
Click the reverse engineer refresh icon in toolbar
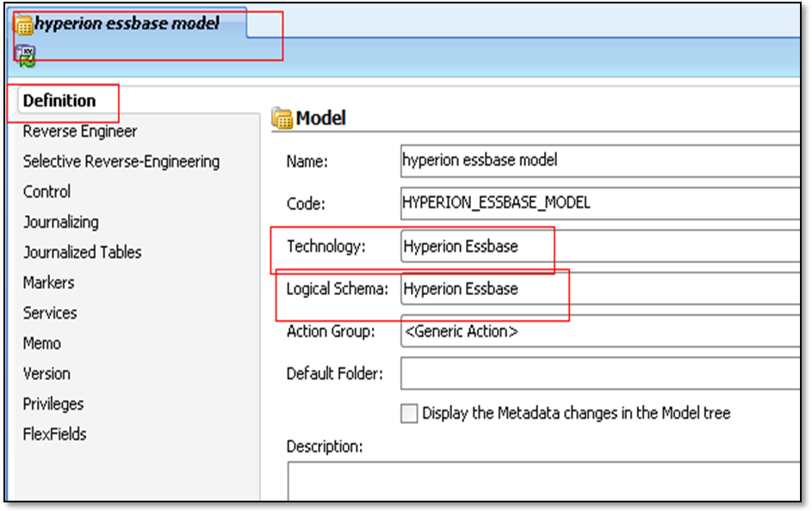pyautogui.click(x=25, y=56)
